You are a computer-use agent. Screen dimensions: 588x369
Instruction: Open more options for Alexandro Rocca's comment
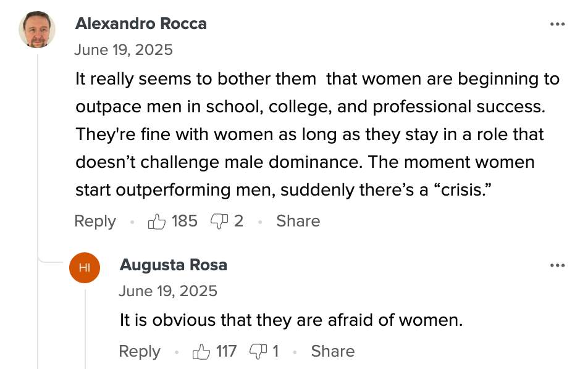(x=557, y=24)
